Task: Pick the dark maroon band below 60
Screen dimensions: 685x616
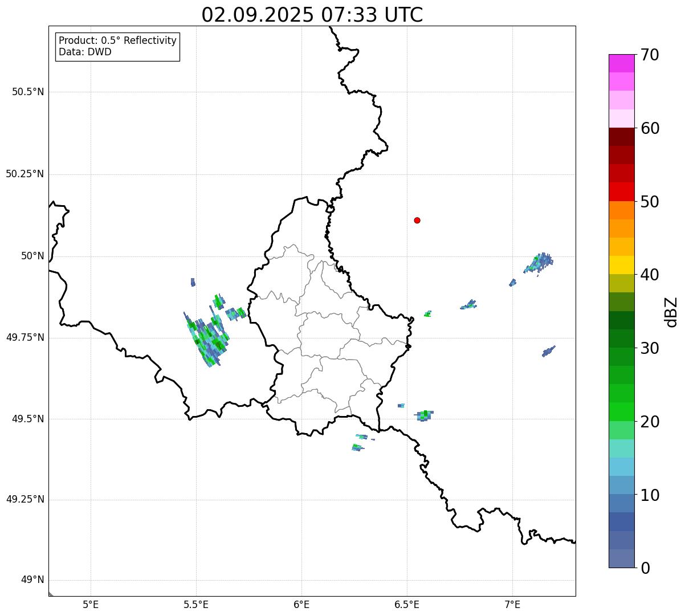Action: point(621,137)
